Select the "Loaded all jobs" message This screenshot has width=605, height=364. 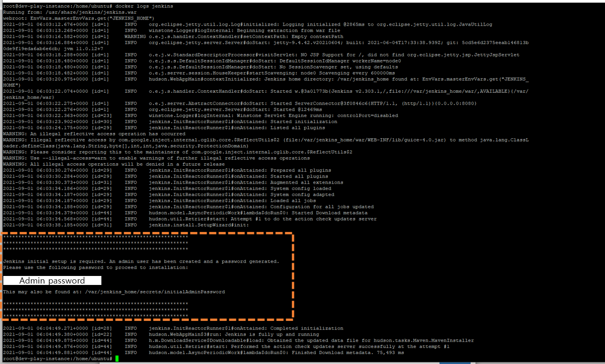click(x=293, y=201)
